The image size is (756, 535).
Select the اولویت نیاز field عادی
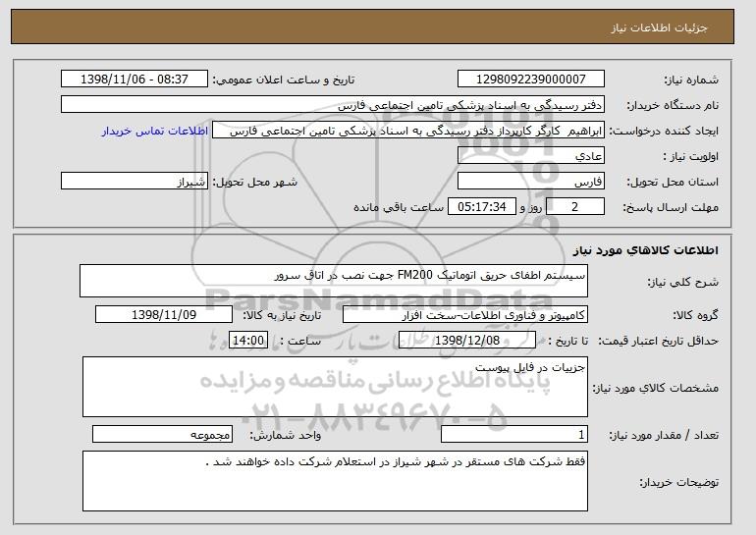pos(531,156)
